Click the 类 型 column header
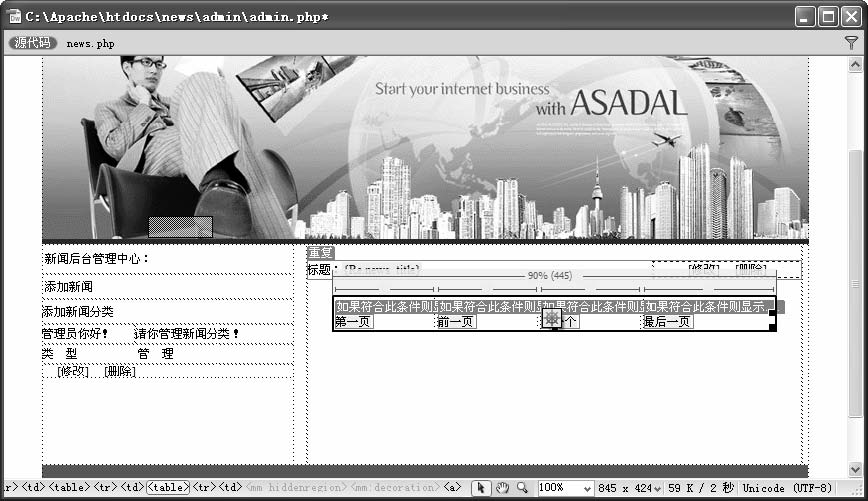The width and height of the screenshot is (868, 501). tap(60, 354)
